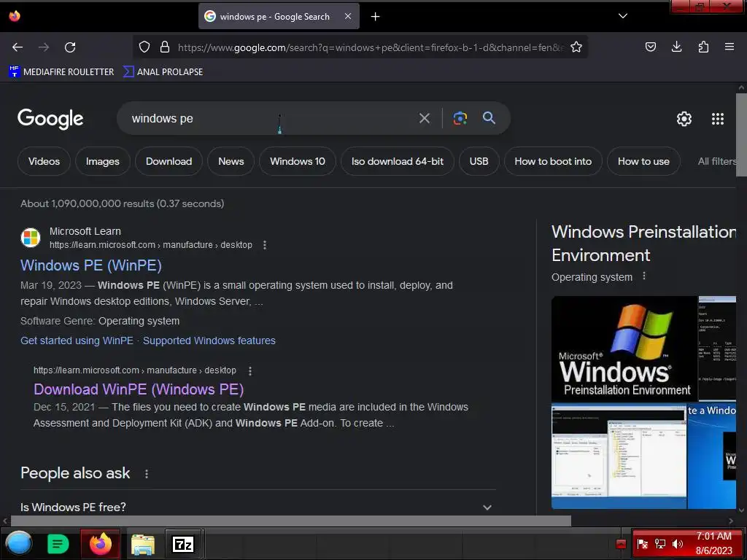Select the Download filter chip
The image size is (747, 560).
[169, 161]
